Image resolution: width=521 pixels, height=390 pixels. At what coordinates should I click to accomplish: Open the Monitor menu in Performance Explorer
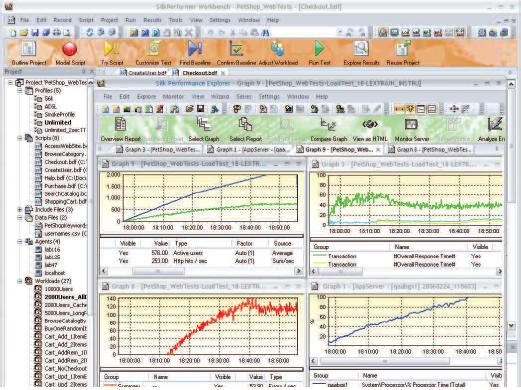tap(173, 96)
